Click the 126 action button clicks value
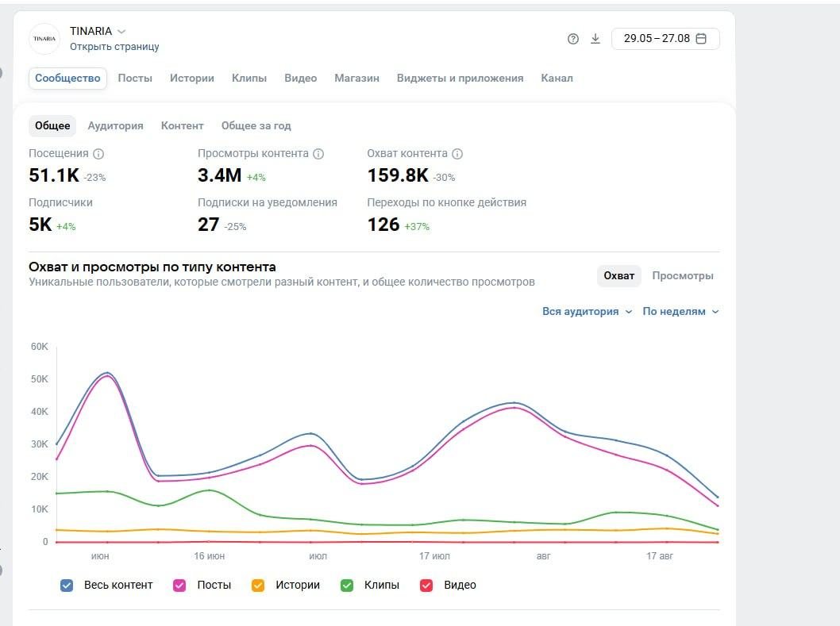This screenshot has width=840, height=626. click(x=383, y=225)
